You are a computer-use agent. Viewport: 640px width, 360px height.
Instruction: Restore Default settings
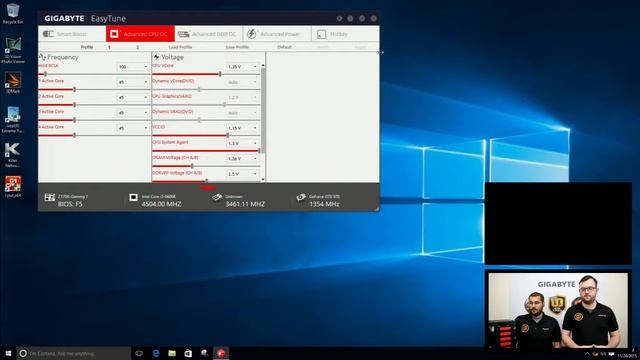pos(284,47)
